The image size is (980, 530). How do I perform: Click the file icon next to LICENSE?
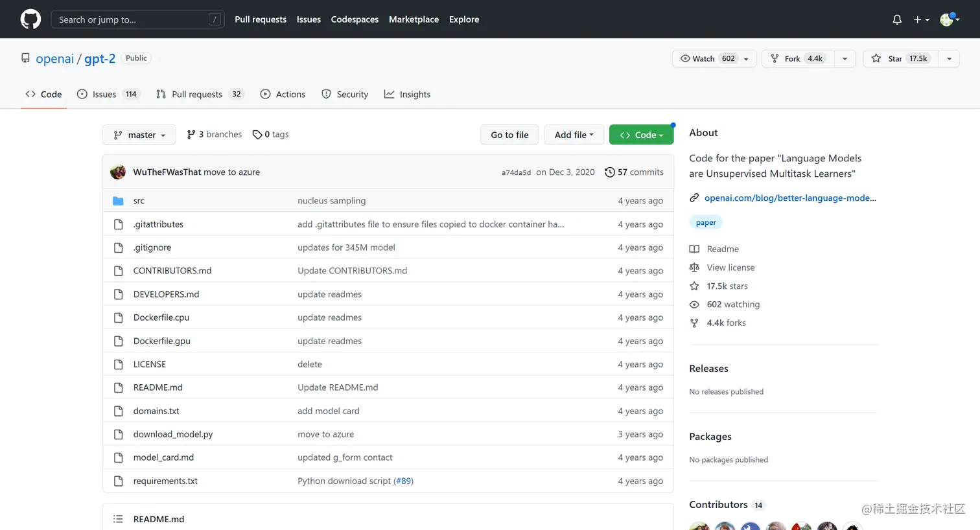point(118,364)
